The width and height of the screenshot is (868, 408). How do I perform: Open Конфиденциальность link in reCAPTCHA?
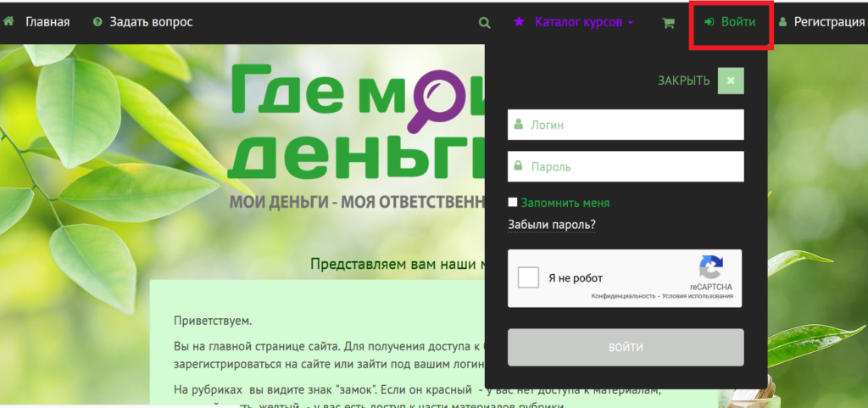pyautogui.click(x=623, y=296)
